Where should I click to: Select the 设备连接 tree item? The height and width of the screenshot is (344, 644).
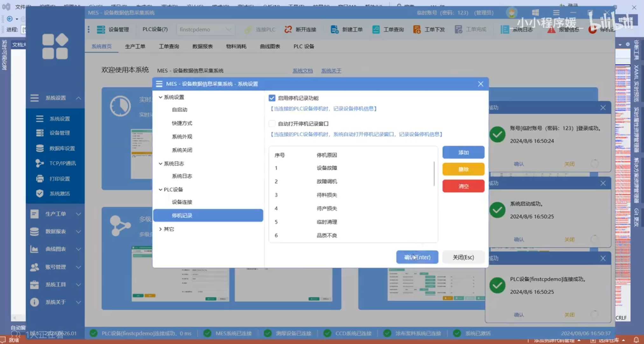[182, 202]
